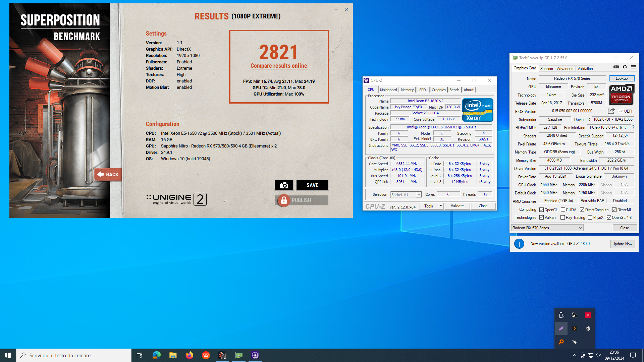Click the Close button at bottom of CPU-Z
Image resolution: width=644 pixels, height=362 pixels.
[x=483, y=206]
